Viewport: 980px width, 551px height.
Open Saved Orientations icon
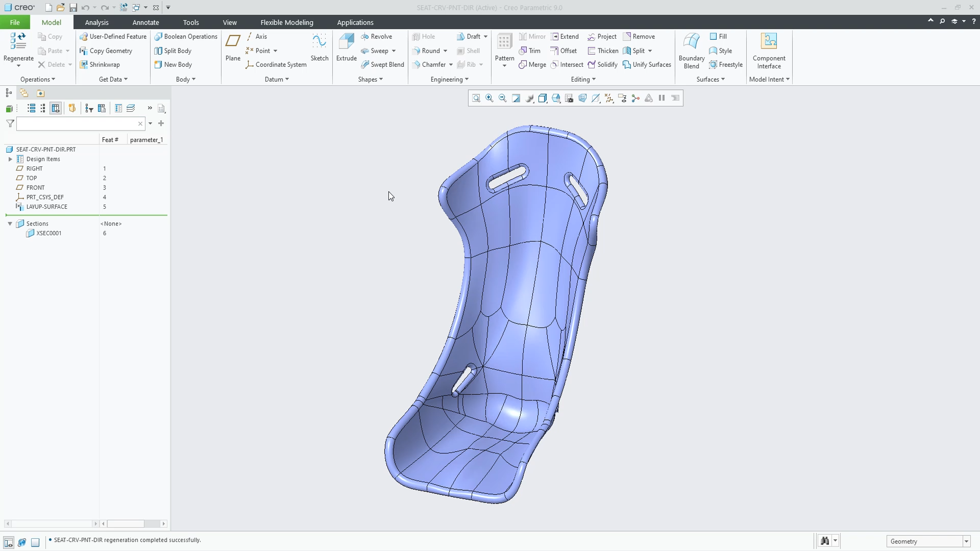556,98
